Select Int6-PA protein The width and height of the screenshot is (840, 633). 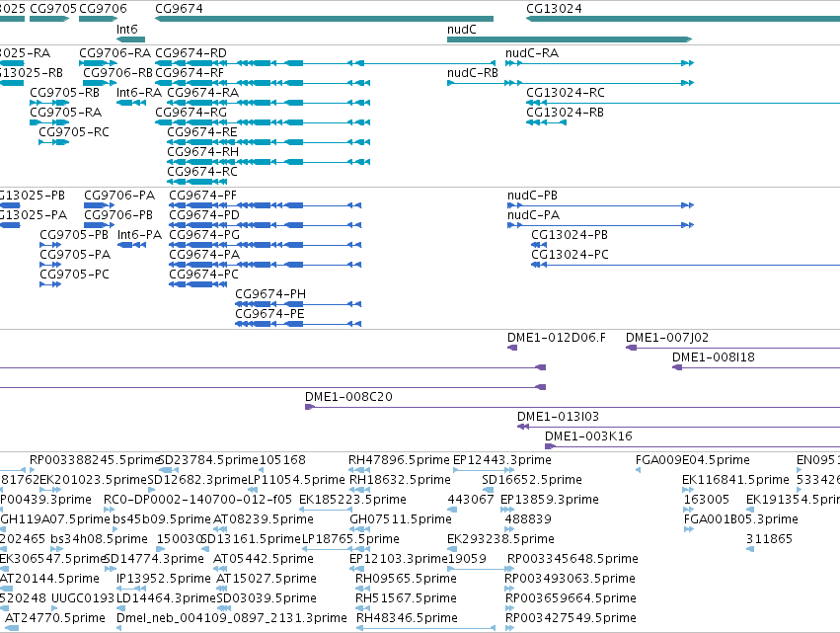tap(139, 235)
